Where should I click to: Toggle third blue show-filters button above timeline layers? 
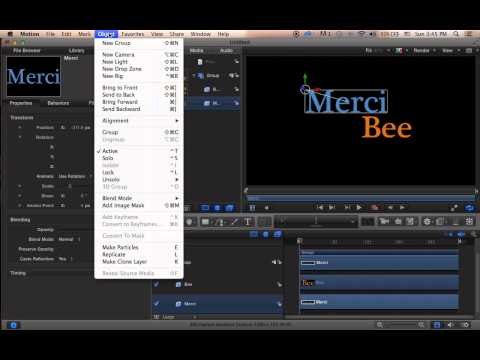pyautogui.click(x=277, y=234)
